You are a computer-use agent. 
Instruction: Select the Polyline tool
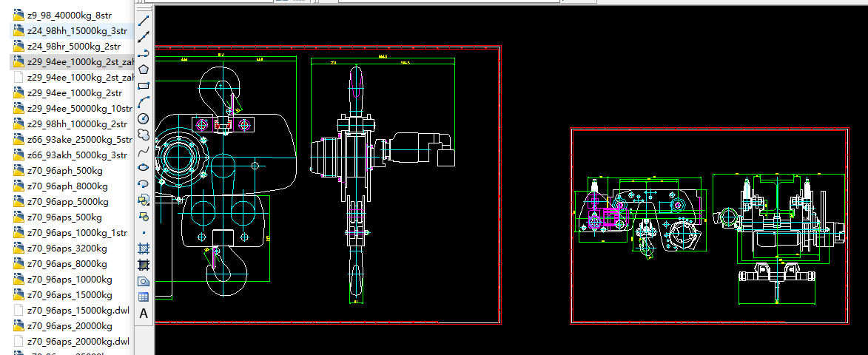coord(144,53)
